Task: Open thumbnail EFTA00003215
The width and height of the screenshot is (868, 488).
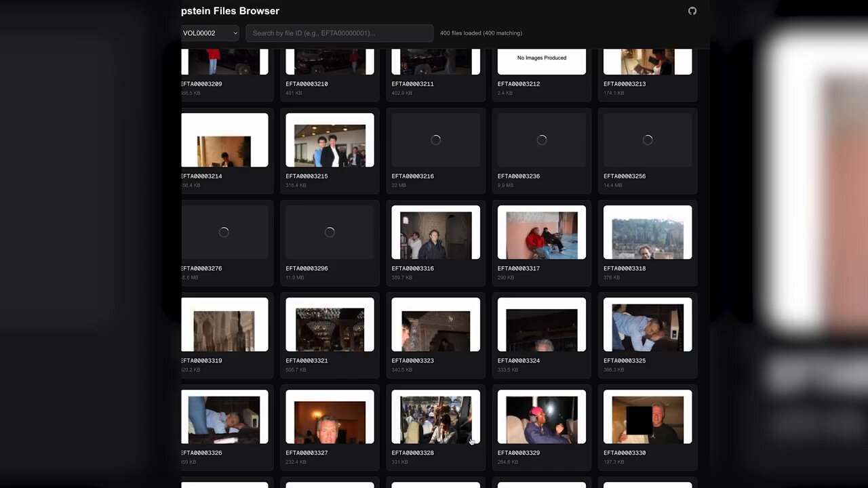Action: [x=330, y=140]
